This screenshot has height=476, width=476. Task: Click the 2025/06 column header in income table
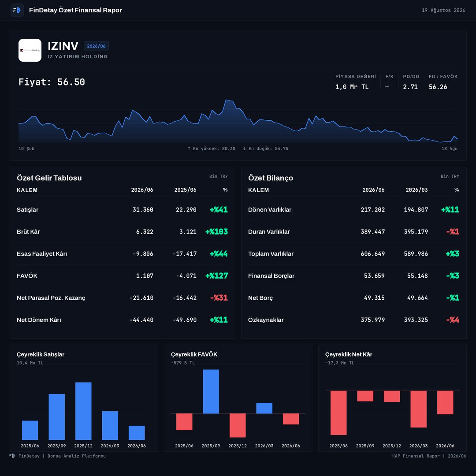(185, 190)
